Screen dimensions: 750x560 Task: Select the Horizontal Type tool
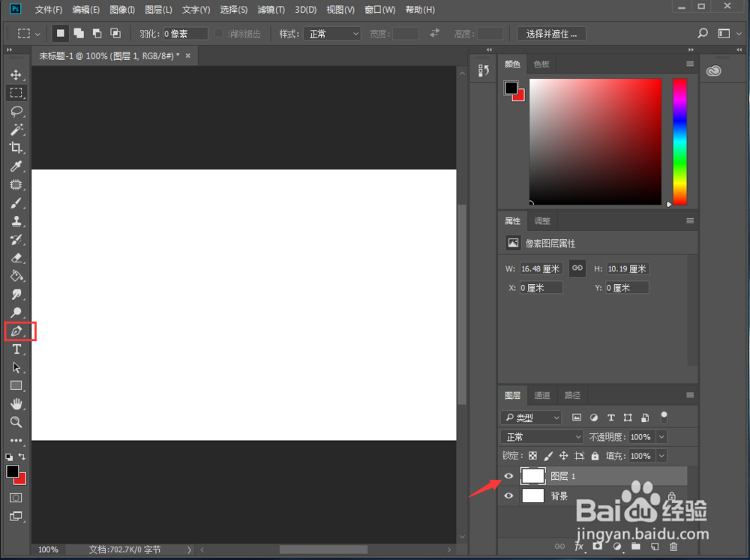click(16, 349)
